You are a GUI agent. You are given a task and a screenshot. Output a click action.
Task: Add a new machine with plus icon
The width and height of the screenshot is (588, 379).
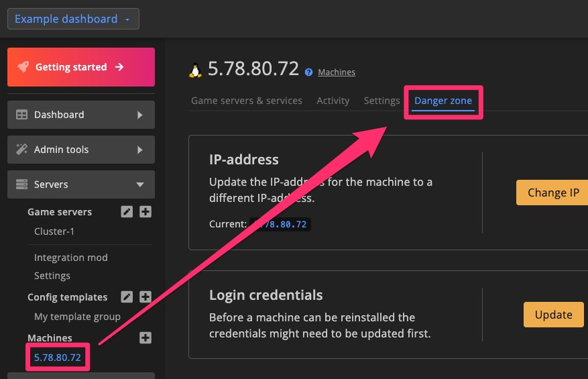click(145, 338)
